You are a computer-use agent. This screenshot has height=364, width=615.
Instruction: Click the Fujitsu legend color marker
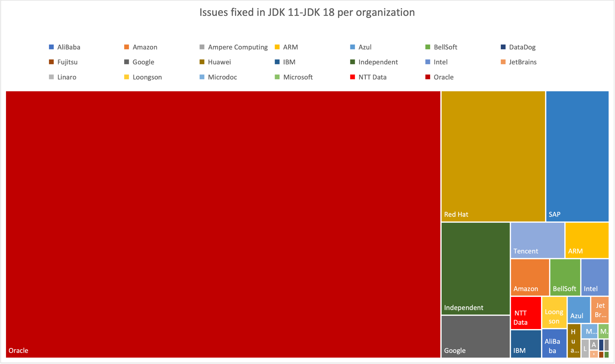[51, 62]
